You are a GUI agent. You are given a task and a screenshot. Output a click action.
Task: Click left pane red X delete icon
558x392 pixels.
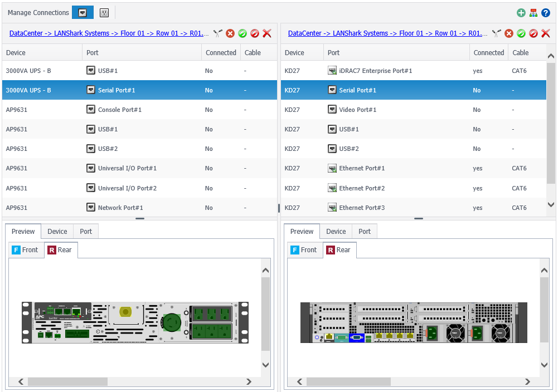point(267,33)
